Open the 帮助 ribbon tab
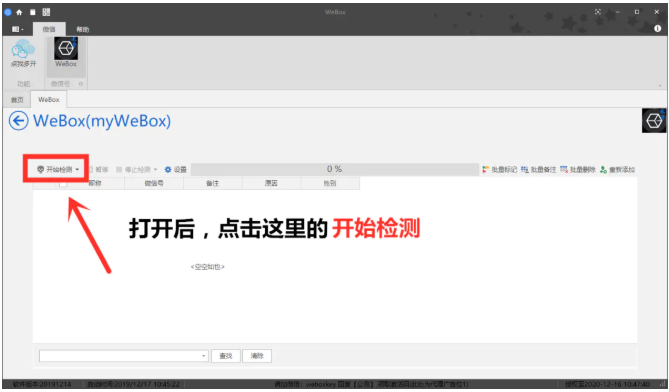669x392 pixels. [x=82, y=29]
